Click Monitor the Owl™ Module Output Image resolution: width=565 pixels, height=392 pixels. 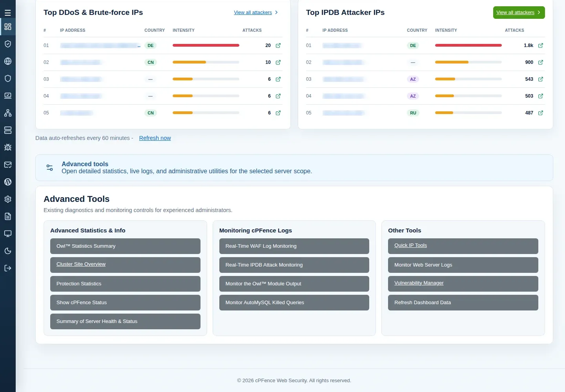[x=294, y=284]
